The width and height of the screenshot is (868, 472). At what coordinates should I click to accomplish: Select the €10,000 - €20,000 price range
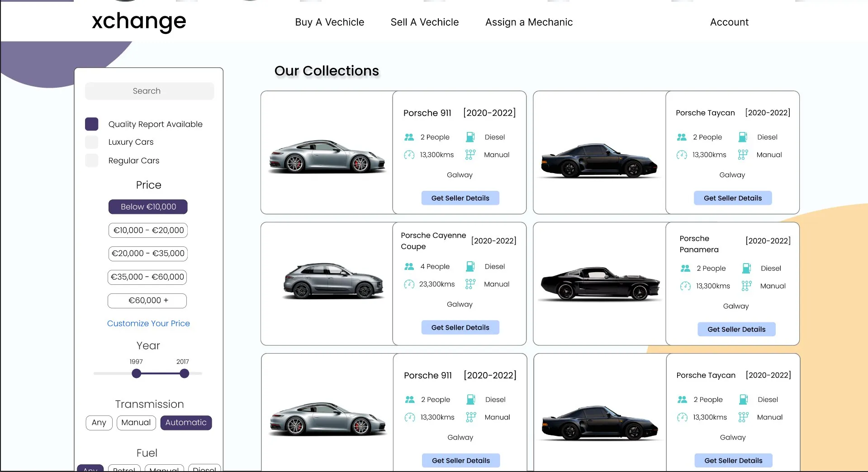pos(148,230)
